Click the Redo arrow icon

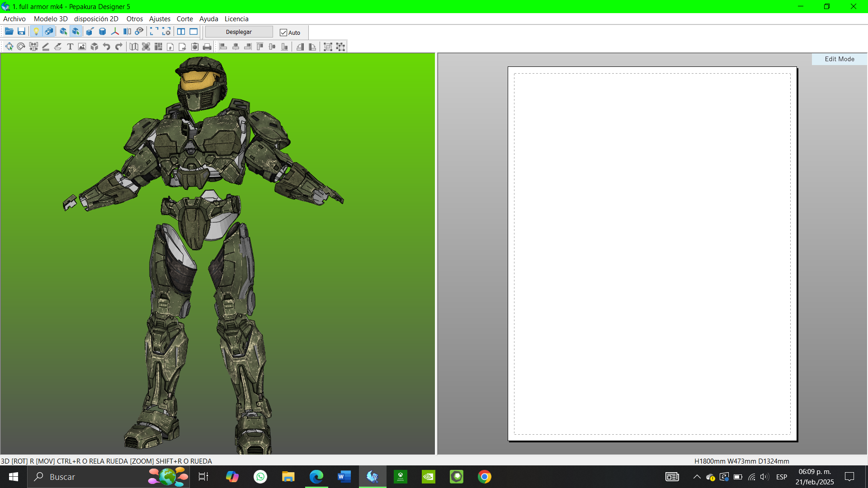point(119,47)
